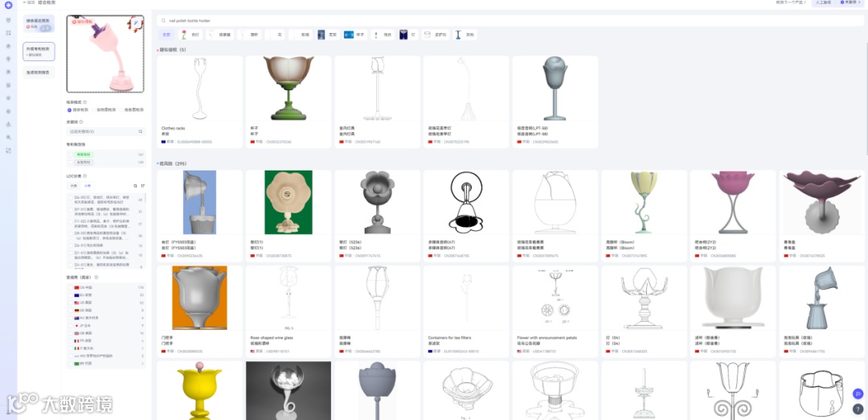Click the purple chat bubble floating button
The height and width of the screenshot is (420, 868).
pyautogui.click(x=858, y=394)
